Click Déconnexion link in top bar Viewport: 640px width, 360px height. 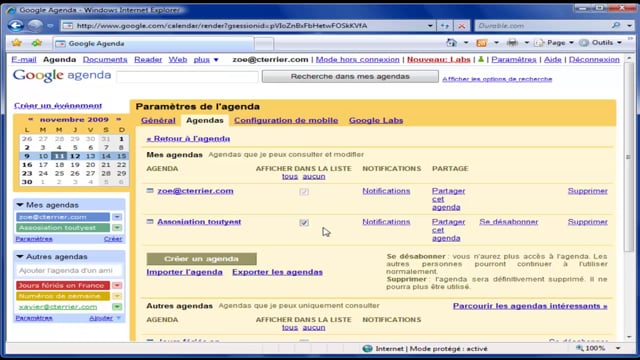[x=594, y=60]
